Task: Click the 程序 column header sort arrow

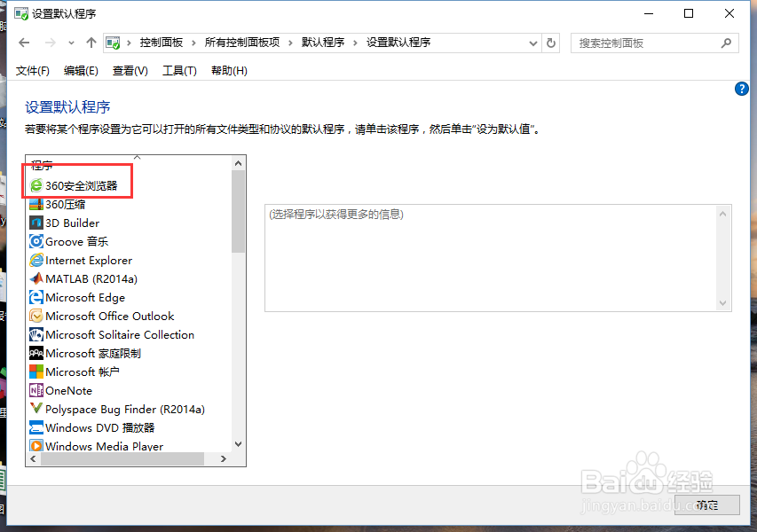Action: pyautogui.click(x=137, y=157)
